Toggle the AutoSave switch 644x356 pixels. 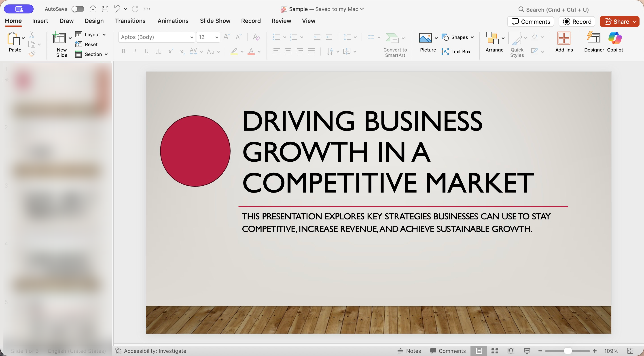(78, 9)
